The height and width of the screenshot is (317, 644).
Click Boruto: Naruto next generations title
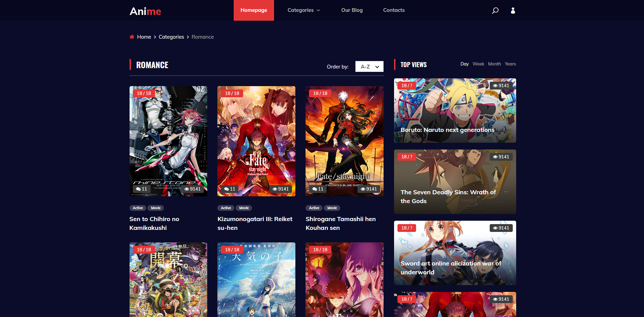tap(447, 130)
